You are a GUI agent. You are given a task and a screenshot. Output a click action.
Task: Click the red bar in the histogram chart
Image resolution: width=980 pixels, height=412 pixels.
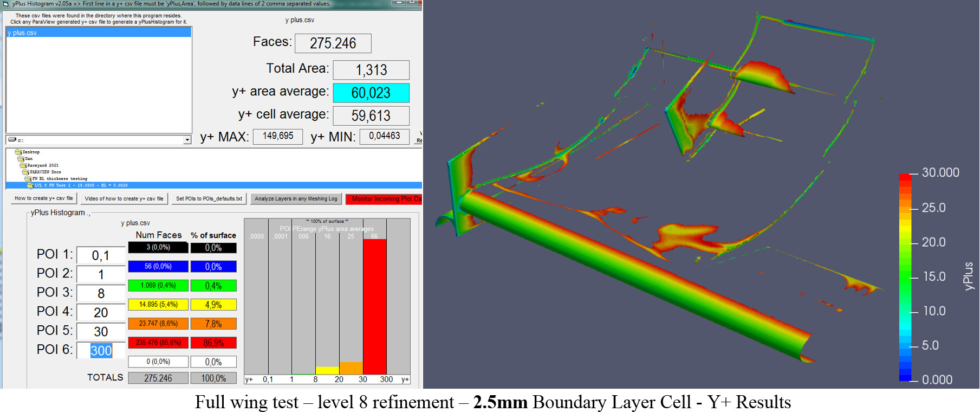point(374,306)
